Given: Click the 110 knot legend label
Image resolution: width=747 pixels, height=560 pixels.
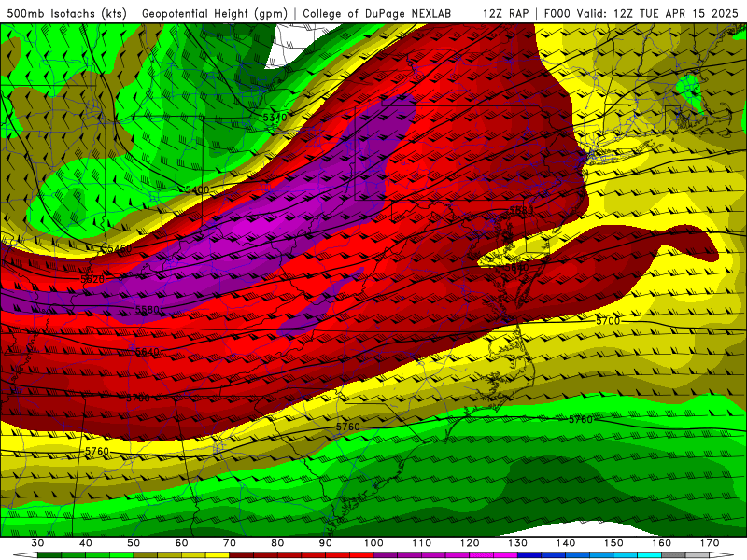Looking at the screenshot, I should coord(422,543).
